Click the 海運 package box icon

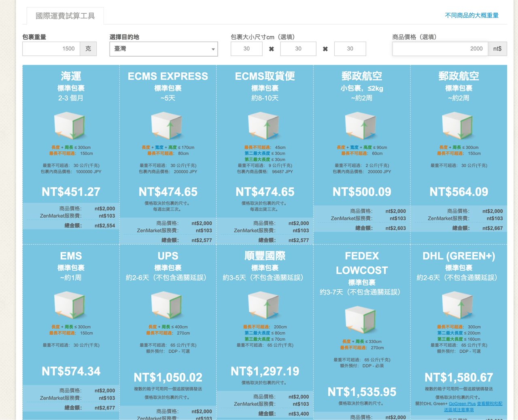(x=70, y=126)
